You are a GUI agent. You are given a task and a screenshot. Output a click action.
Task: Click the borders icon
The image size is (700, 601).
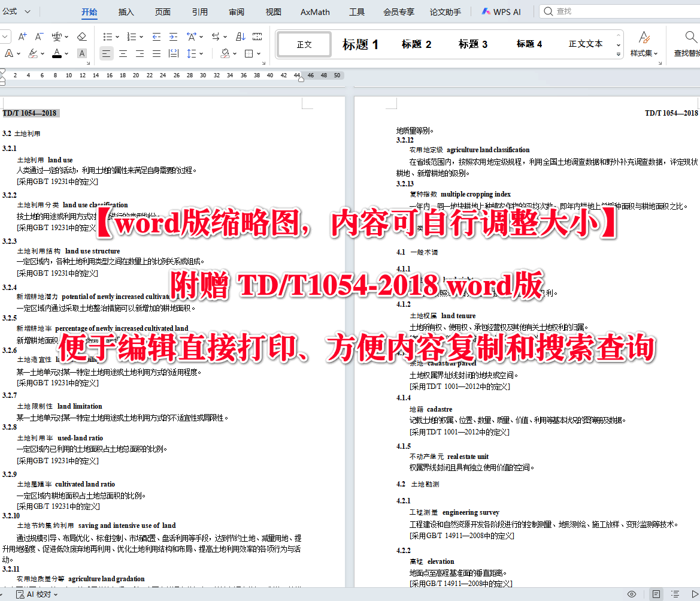click(249, 53)
